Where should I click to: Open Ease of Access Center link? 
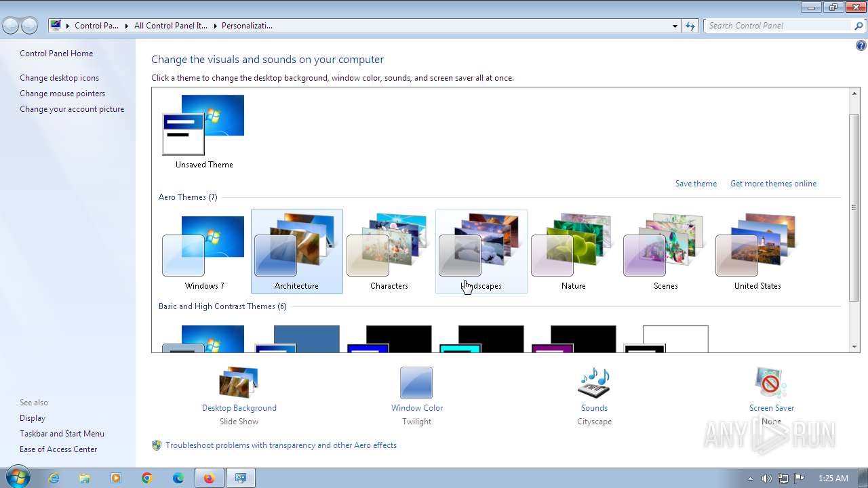click(58, 449)
